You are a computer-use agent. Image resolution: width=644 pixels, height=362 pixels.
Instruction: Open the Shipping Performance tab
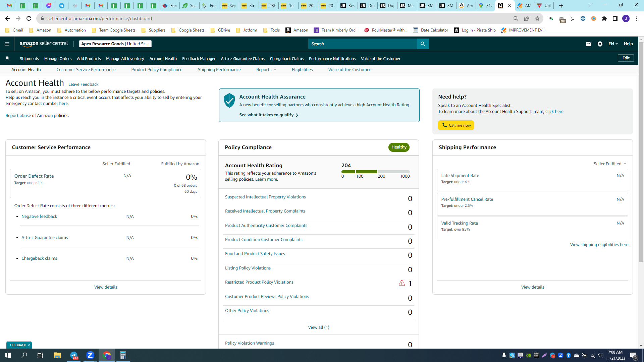219,70
